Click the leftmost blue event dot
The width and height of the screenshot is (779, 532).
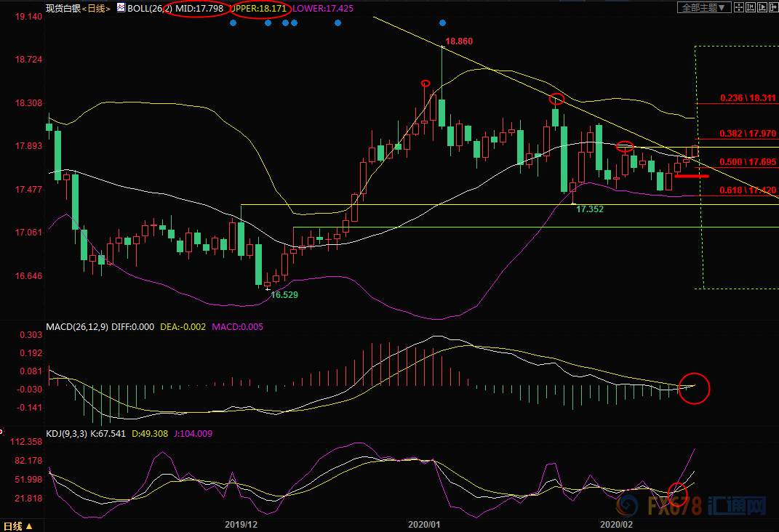tap(233, 23)
